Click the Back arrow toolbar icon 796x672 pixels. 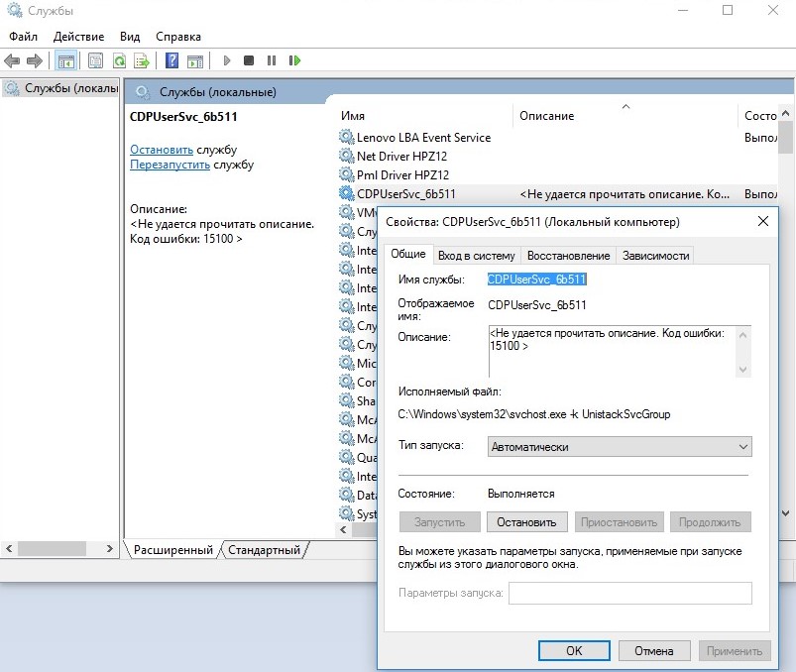(x=12, y=60)
